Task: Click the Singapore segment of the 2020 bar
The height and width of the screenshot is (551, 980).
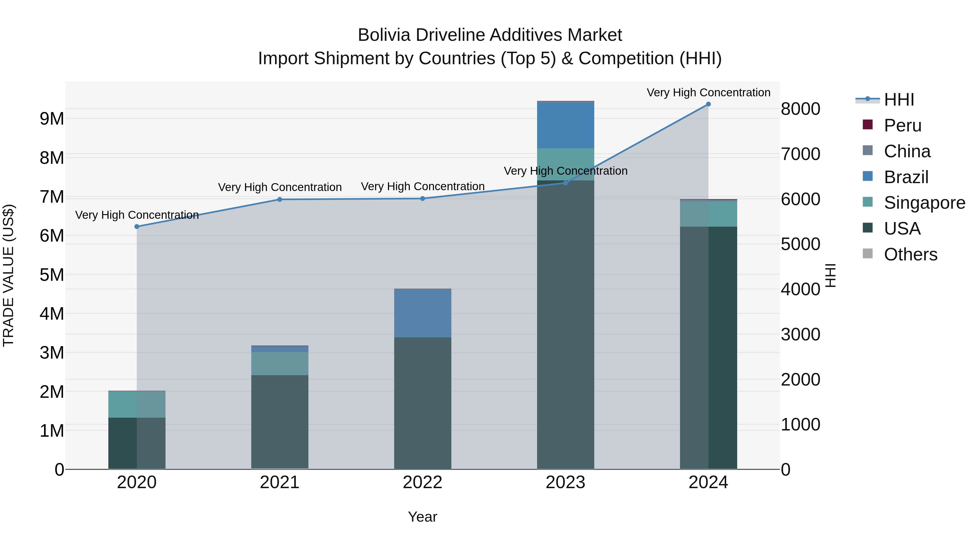Action: point(137,405)
